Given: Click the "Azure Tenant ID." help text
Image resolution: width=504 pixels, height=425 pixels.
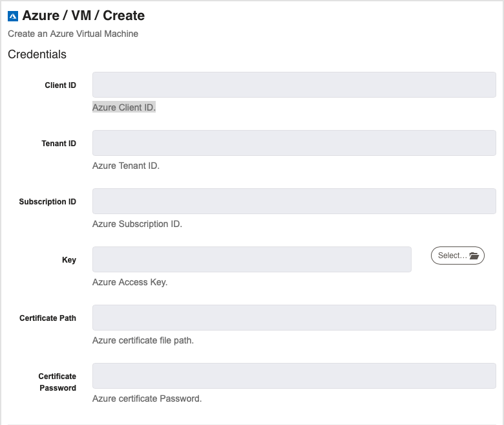Looking at the screenshot, I should click(x=126, y=166).
